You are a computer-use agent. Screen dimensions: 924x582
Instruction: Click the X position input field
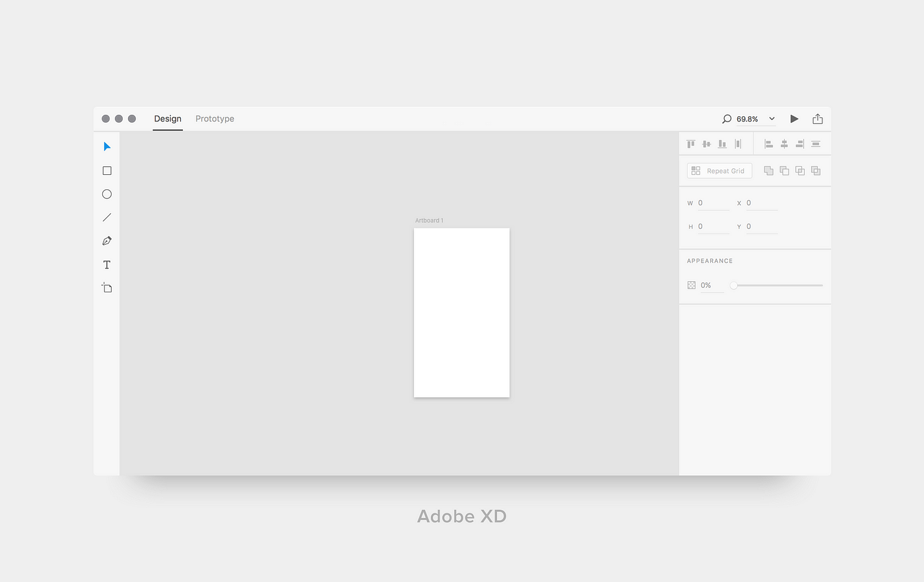click(x=762, y=203)
